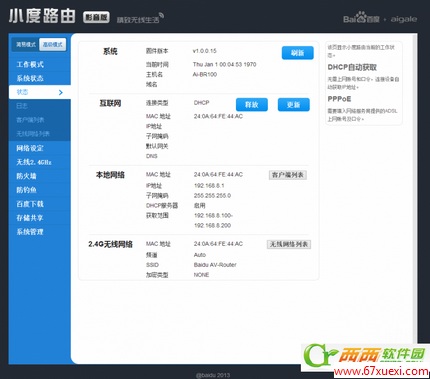The image size is (430, 379).
Task: Open 无线2.4GHz settings in the sidebar
Action: 34,162
